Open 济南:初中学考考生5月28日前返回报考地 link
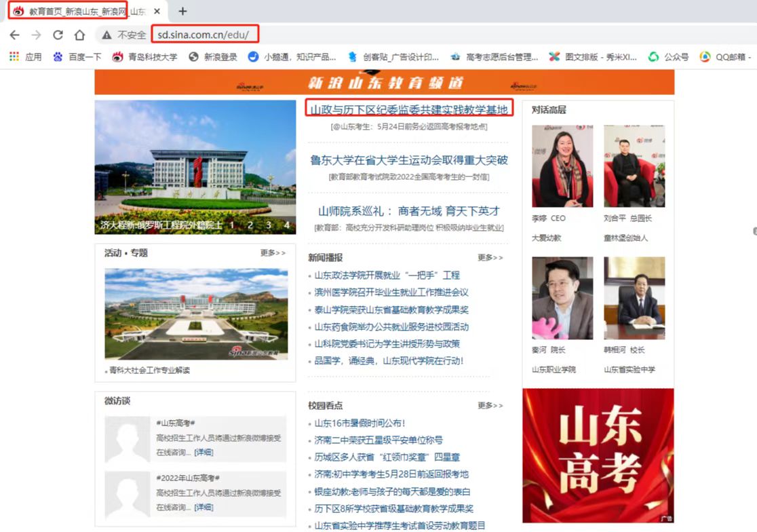Image resolution: width=757 pixels, height=532 pixels. pyautogui.click(x=391, y=474)
